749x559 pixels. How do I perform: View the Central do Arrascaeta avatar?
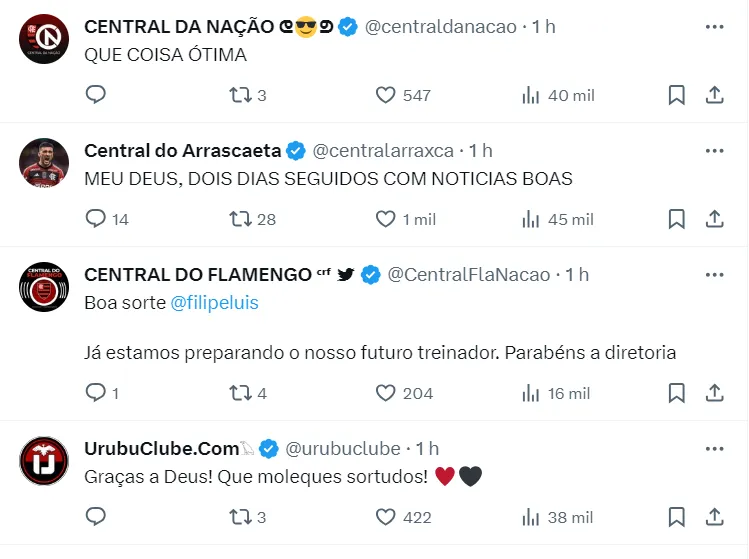(x=44, y=163)
